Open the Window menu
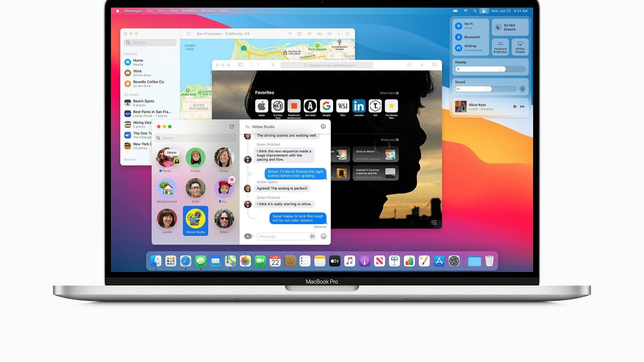Viewport: 644px width, 362px height. (208, 11)
